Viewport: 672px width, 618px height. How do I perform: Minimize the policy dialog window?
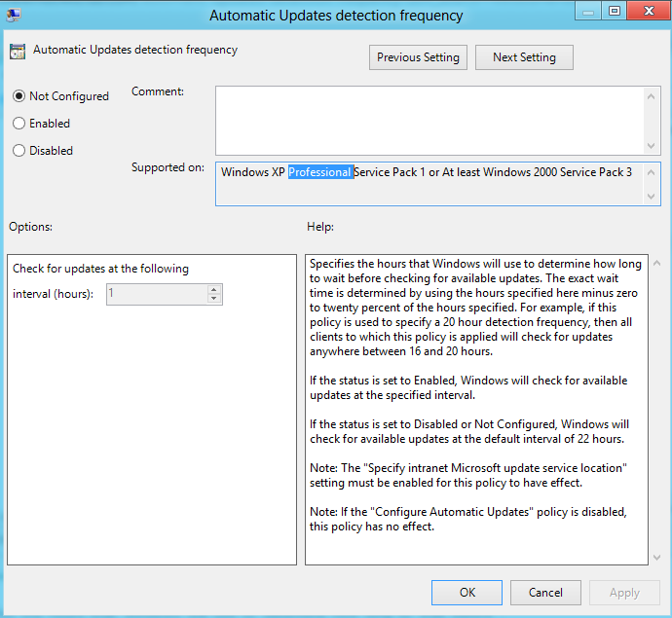[588, 12]
